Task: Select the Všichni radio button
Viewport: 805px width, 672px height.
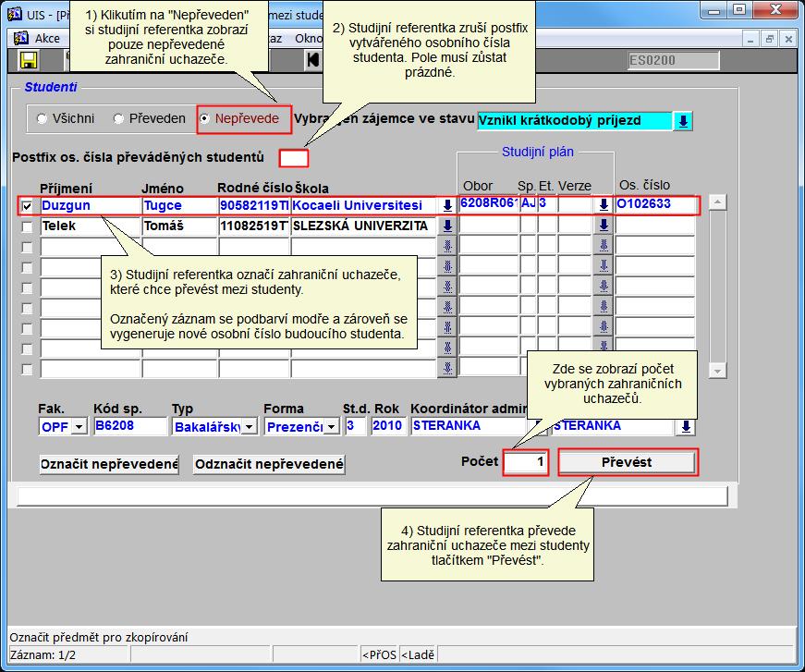Action: point(43,118)
